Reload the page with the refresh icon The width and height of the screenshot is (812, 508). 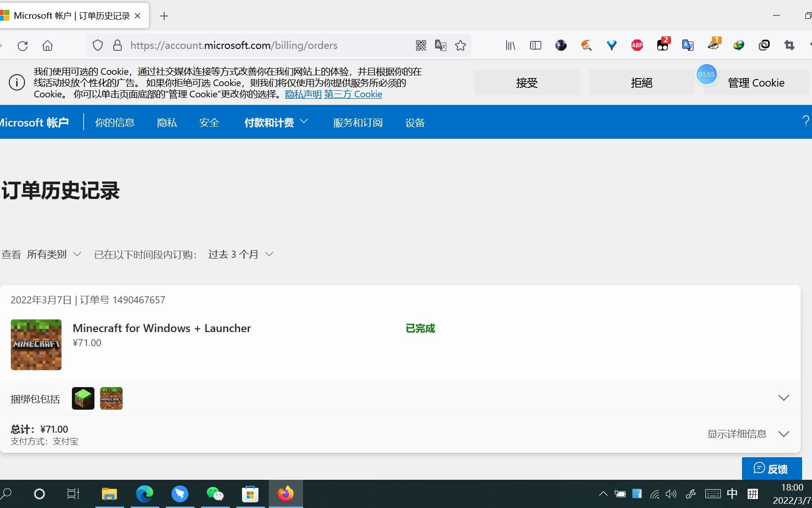(23, 46)
